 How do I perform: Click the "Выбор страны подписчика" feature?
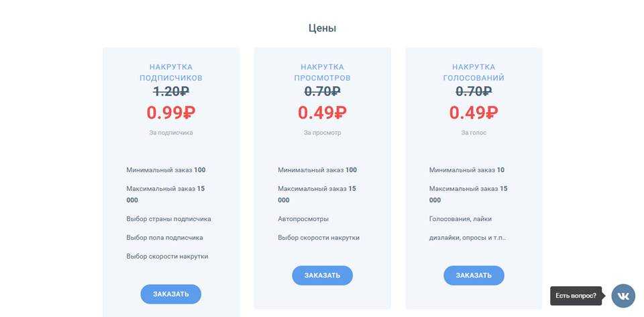pos(168,219)
